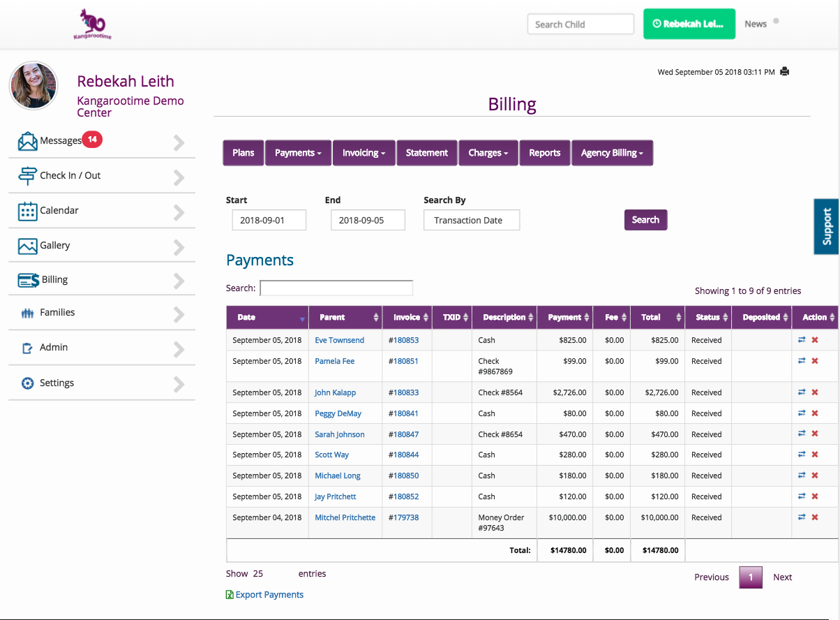Click the Check In / Out signpost icon
Image resolution: width=840 pixels, height=620 pixels.
[x=27, y=176]
